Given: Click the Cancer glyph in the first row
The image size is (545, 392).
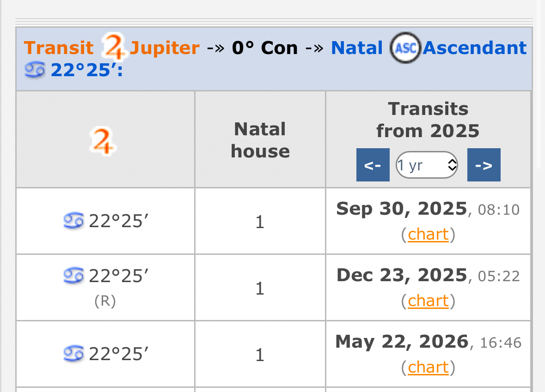Looking at the screenshot, I should (x=73, y=221).
